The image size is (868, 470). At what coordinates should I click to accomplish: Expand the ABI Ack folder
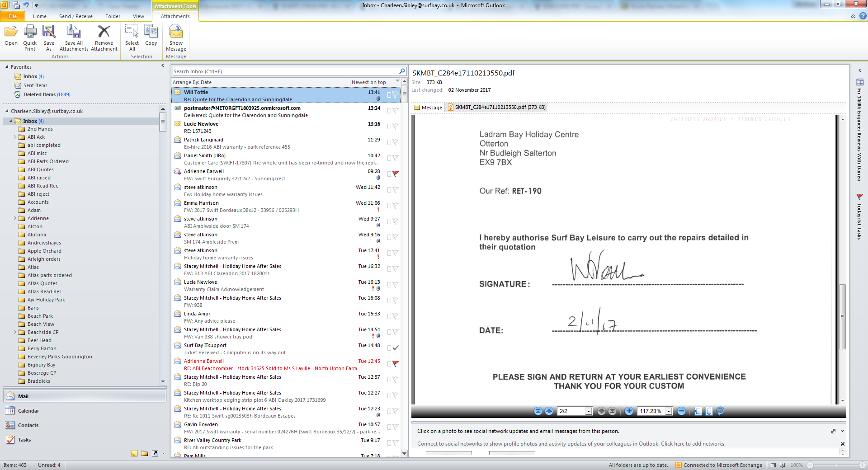coord(15,137)
